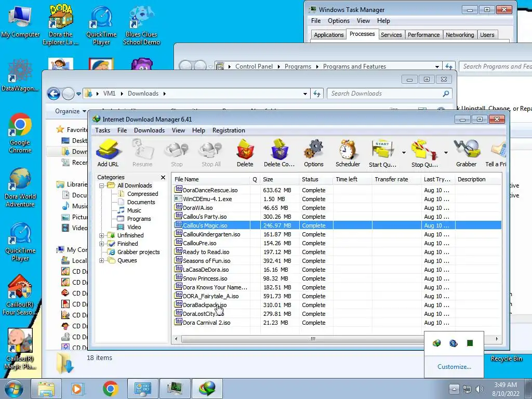Open the Control Panel address bar dropdown

[x=437, y=66]
